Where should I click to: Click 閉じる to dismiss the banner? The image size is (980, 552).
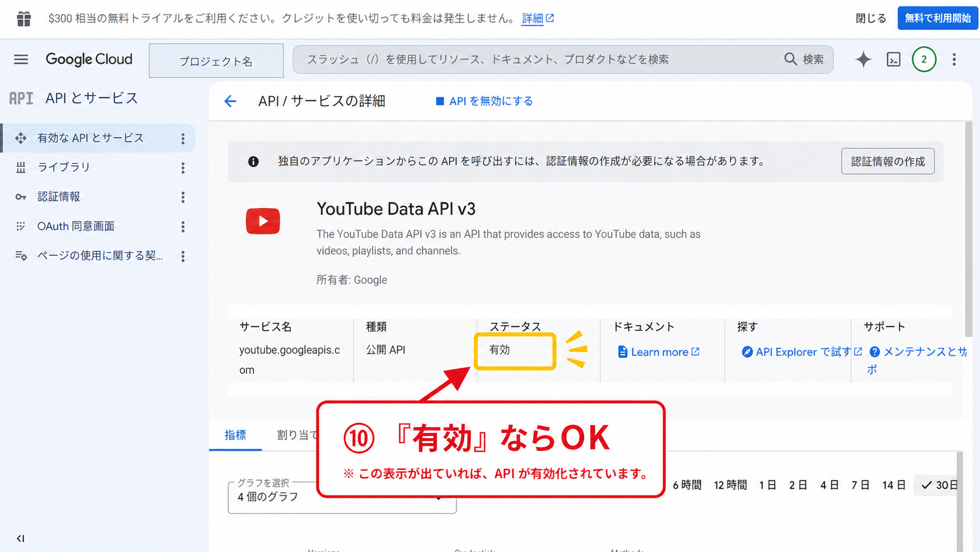(870, 18)
